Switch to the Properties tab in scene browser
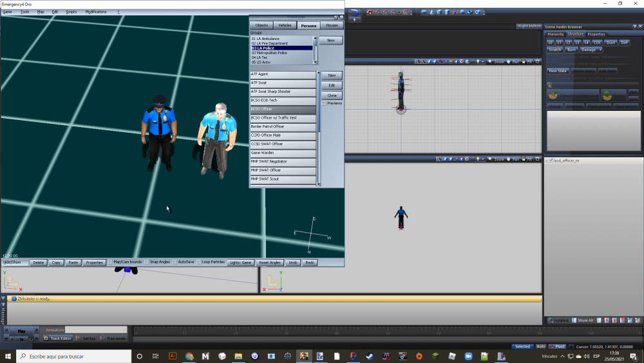Image resolution: width=644 pixels, height=363 pixels. pyautogui.click(x=596, y=34)
